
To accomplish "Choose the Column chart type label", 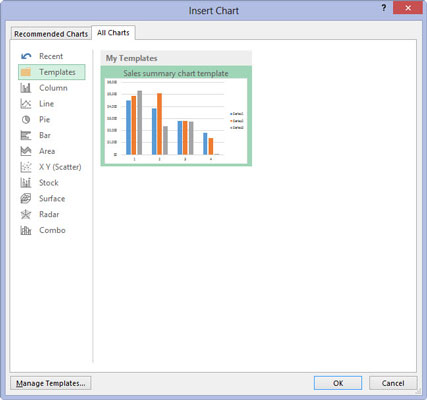I will [53, 88].
